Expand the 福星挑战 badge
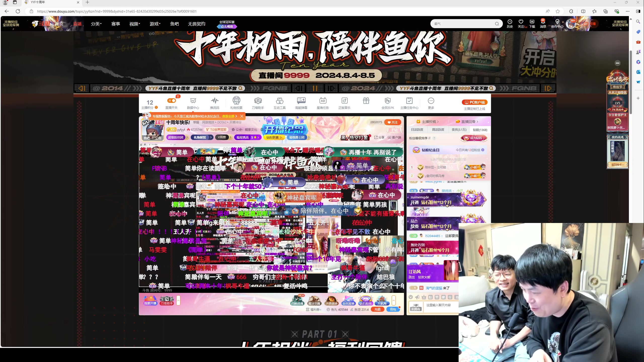This screenshot has width=644, height=362. click(x=248, y=137)
